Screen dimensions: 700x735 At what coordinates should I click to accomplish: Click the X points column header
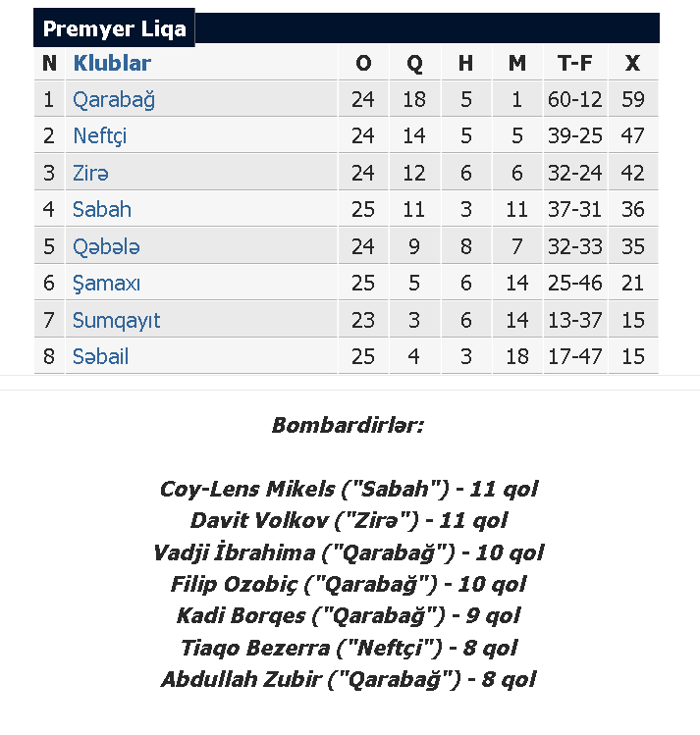pyautogui.click(x=633, y=63)
